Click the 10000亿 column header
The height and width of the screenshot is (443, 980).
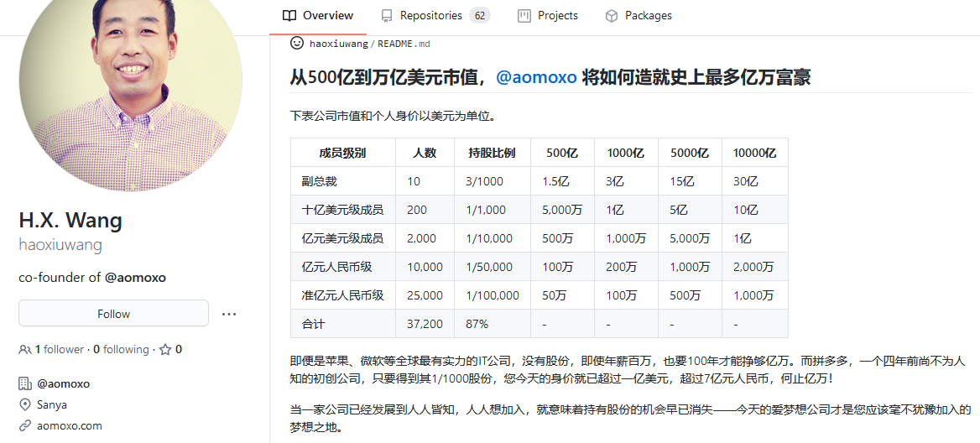click(x=755, y=153)
